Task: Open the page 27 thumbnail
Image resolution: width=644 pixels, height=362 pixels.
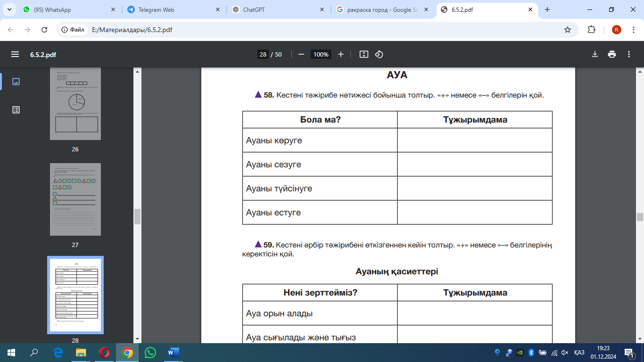Action: 75,199
